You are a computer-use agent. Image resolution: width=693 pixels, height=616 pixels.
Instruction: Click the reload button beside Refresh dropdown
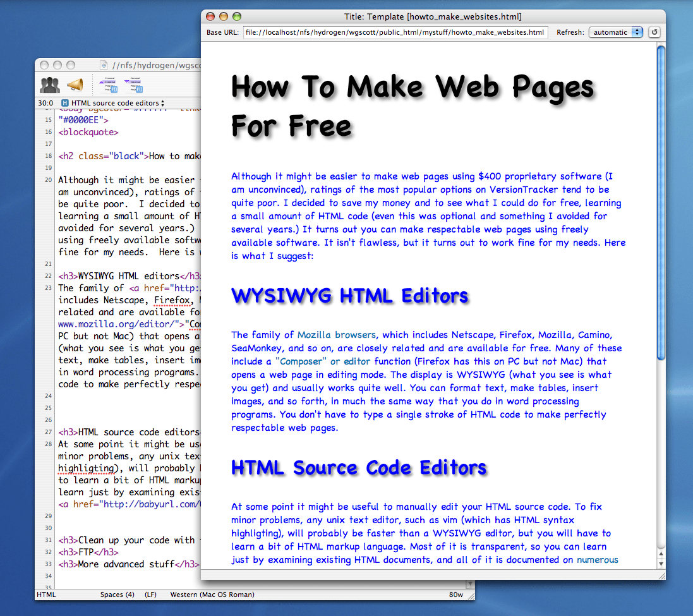click(654, 32)
